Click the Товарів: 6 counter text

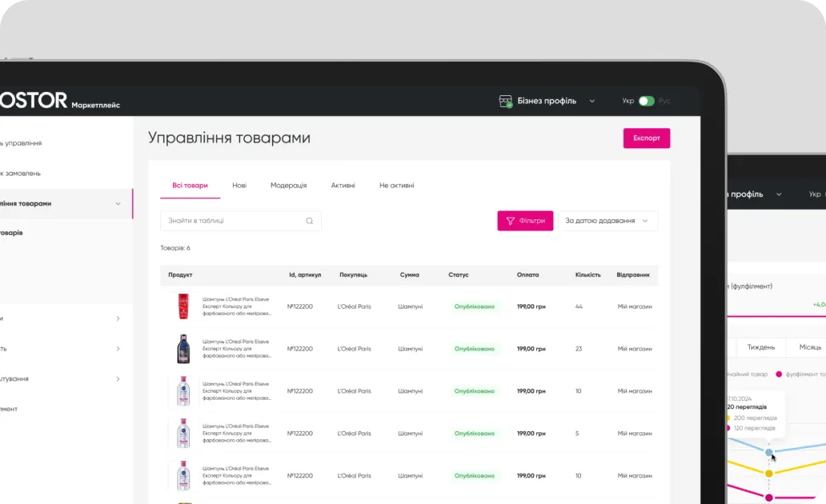click(x=175, y=248)
